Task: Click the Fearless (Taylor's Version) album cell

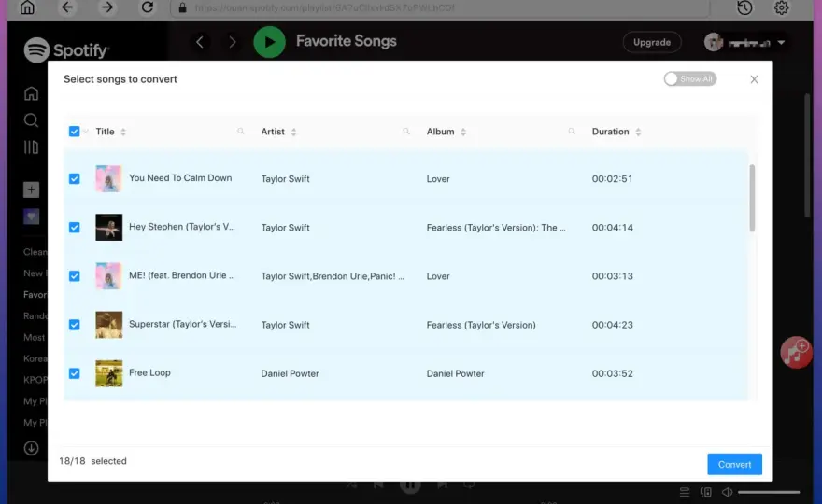Action: click(481, 325)
